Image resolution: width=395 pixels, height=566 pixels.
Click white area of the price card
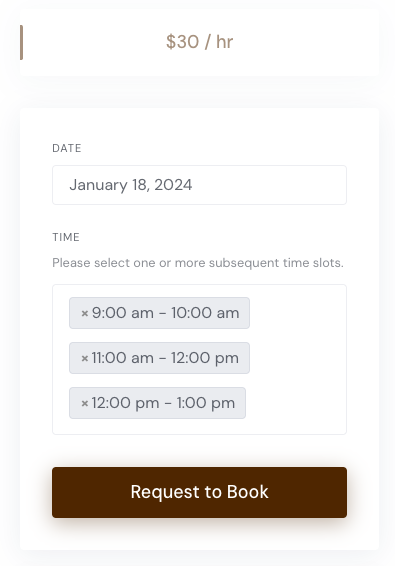pyautogui.click(x=307, y=42)
